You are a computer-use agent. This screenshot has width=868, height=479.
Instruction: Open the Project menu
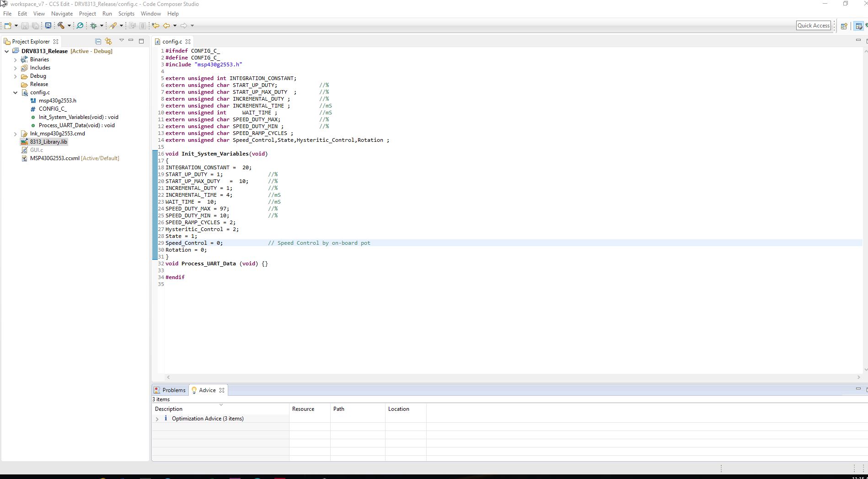coord(87,14)
